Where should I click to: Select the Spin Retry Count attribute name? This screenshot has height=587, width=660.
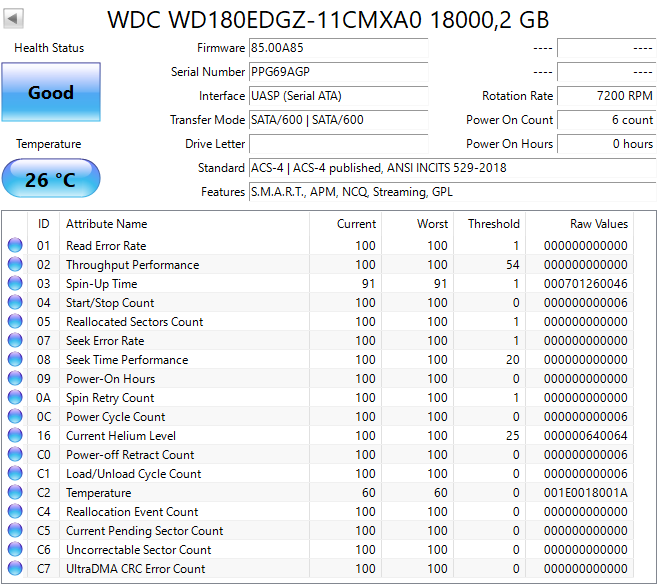tap(110, 398)
